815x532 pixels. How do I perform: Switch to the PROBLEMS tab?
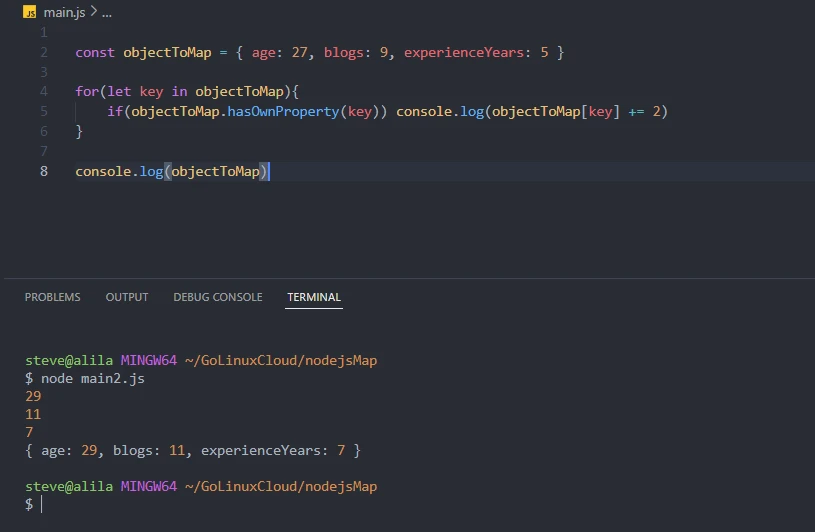[x=52, y=297]
